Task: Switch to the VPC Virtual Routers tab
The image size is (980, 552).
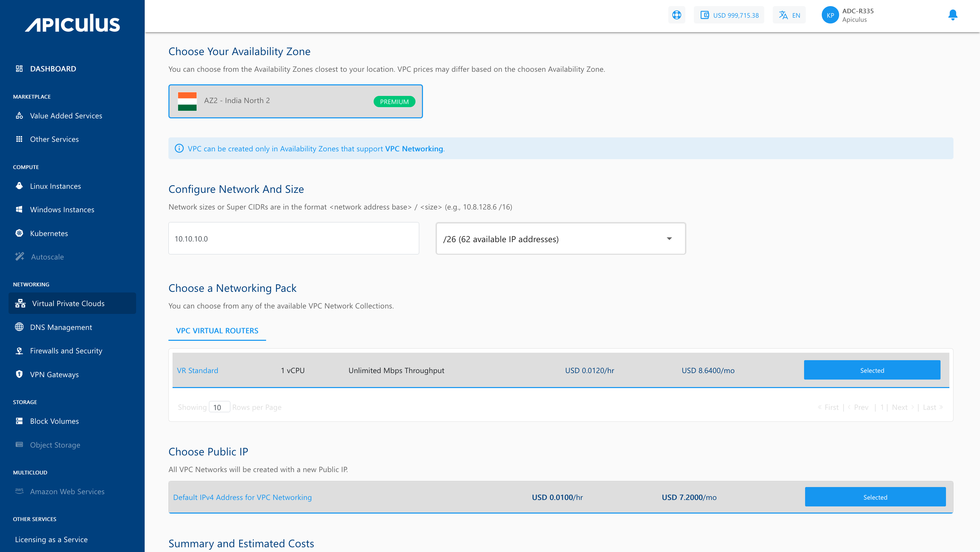Action: click(x=217, y=330)
